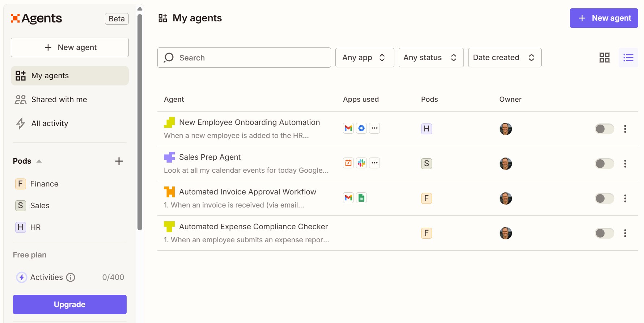This screenshot has height=323, width=644.
Task: Click H pod badge in Onboarding row
Action: [x=427, y=129]
